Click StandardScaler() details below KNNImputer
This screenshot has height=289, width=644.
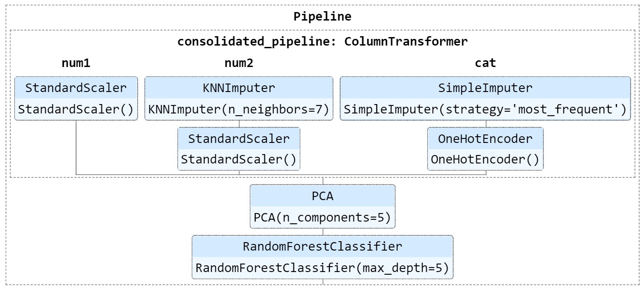[239, 160]
